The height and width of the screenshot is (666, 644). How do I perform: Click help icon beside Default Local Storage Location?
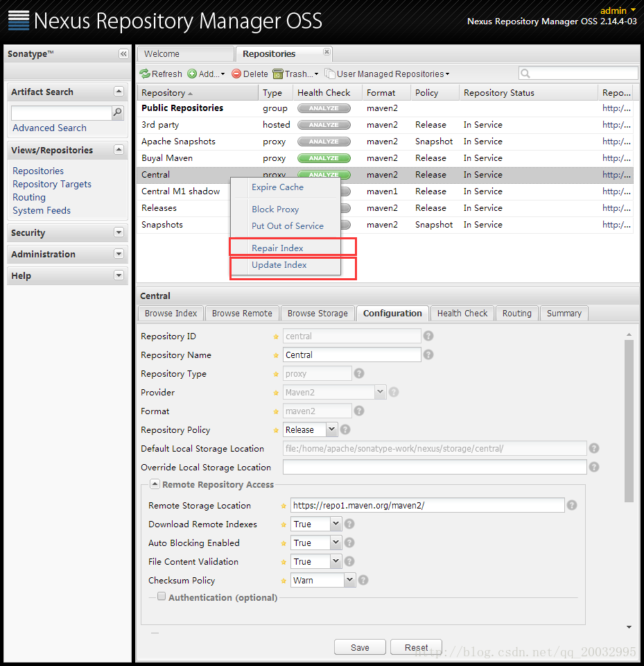594,448
